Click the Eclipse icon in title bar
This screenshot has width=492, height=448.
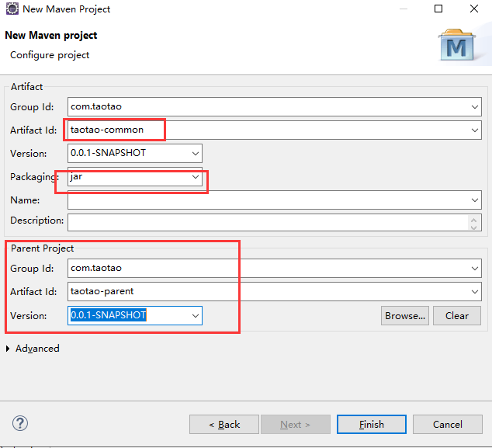point(12,9)
